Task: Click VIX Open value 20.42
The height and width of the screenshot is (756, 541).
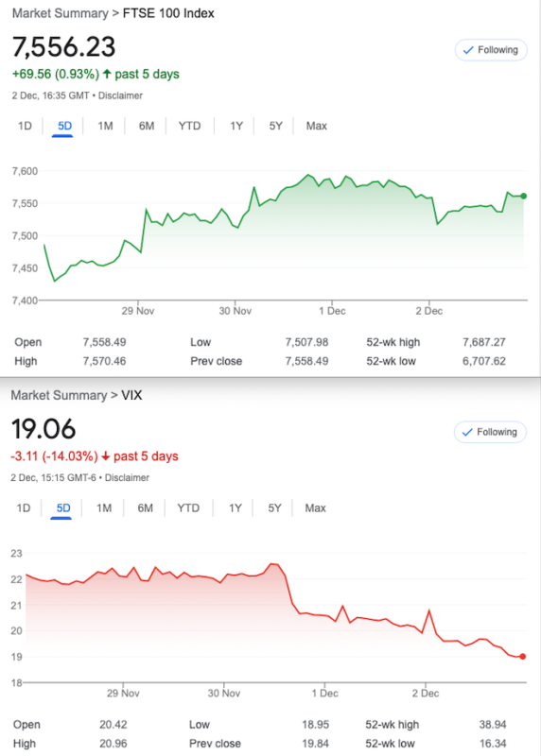Action: pyautogui.click(x=113, y=725)
